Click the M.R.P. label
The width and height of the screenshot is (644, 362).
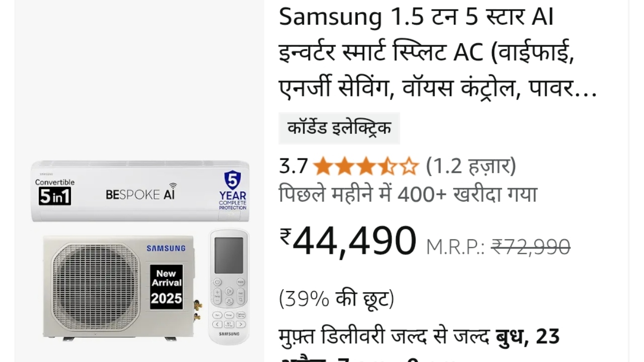point(455,247)
